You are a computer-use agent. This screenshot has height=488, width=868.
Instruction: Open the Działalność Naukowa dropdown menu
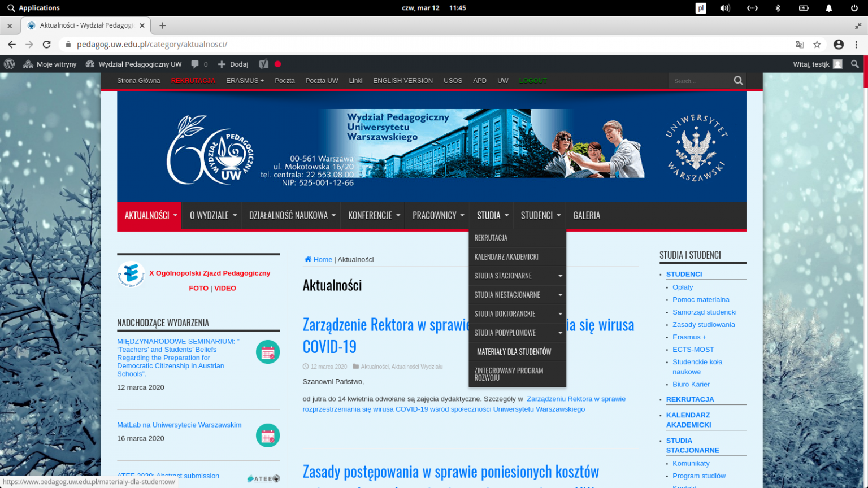[x=291, y=215]
